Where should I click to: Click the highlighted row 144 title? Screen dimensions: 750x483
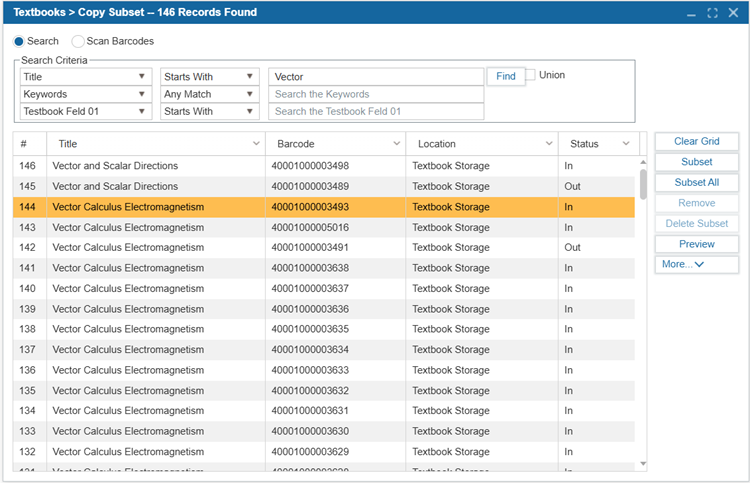128,207
